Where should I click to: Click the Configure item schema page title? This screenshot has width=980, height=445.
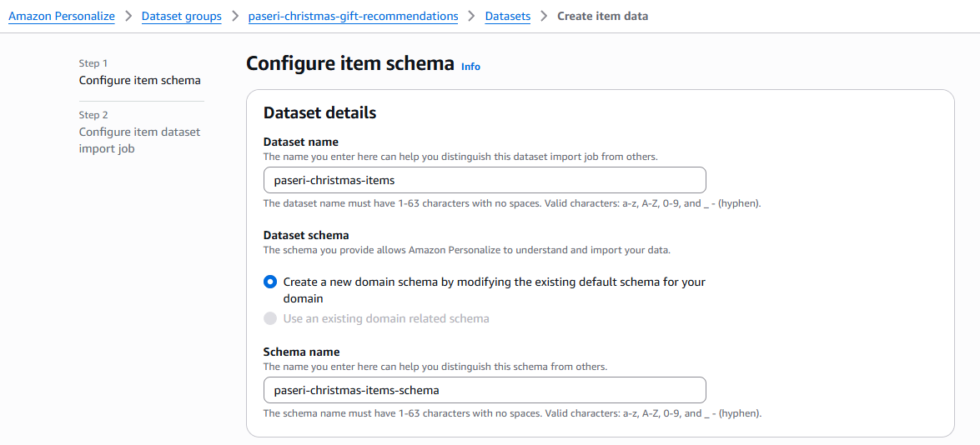pos(350,64)
